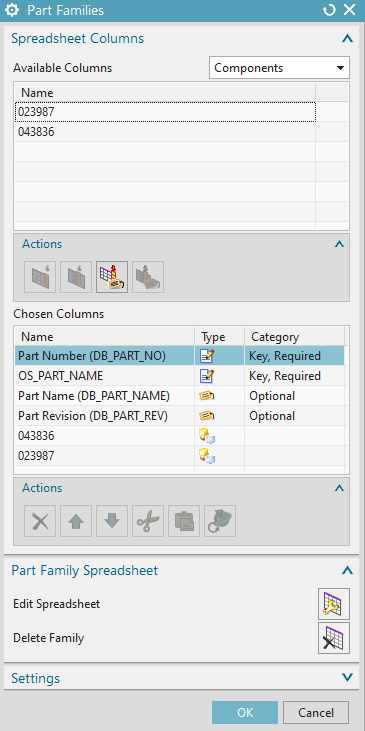The image size is (365, 731).
Task: Select 043836 in Available Columns list
Action: 165,132
